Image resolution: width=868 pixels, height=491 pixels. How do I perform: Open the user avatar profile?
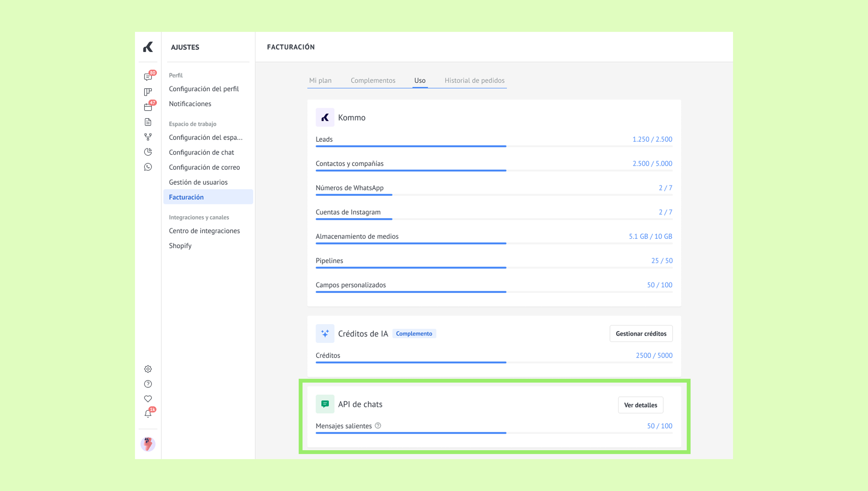click(x=148, y=444)
